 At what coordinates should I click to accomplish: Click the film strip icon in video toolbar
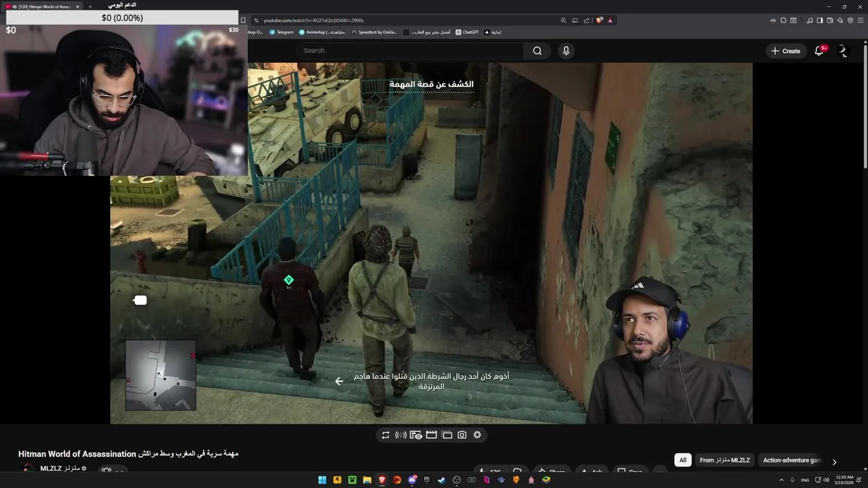point(447,435)
